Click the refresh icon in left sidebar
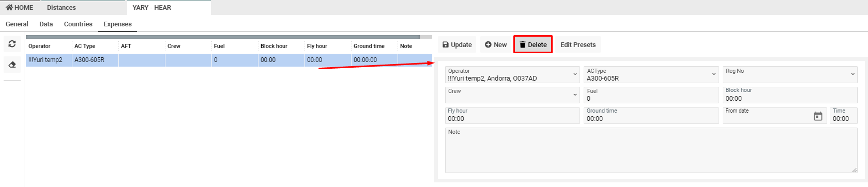The image size is (868, 187). (x=12, y=44)
